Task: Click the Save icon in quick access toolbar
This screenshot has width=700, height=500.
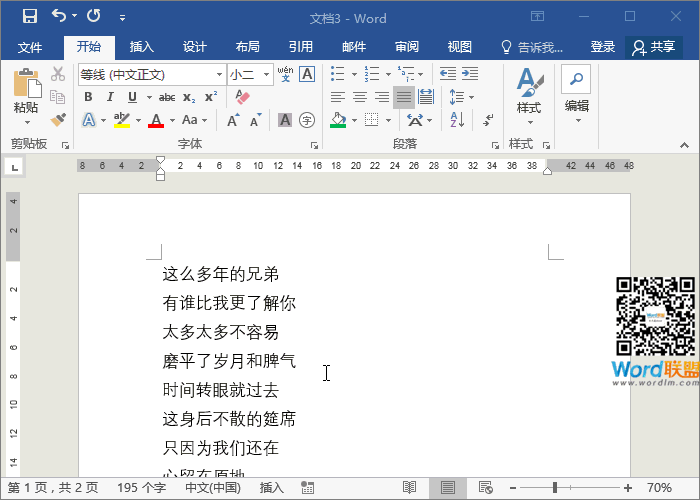Action: [x=30, y=17]
